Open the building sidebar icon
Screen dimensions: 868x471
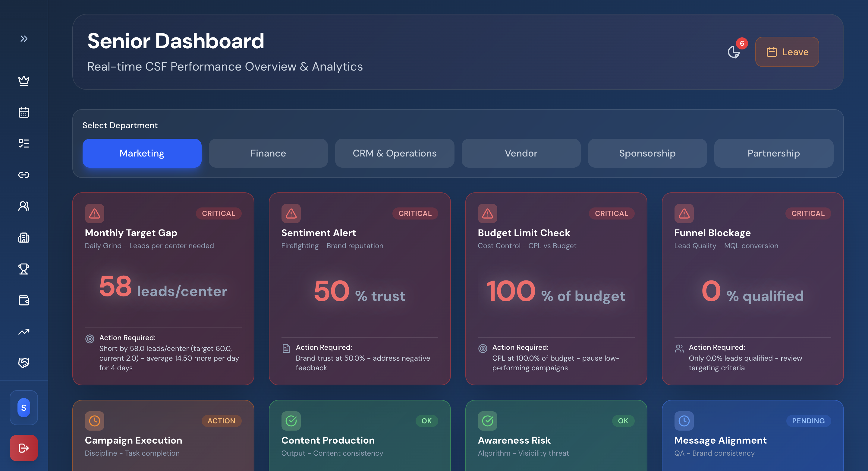(24, 238)
